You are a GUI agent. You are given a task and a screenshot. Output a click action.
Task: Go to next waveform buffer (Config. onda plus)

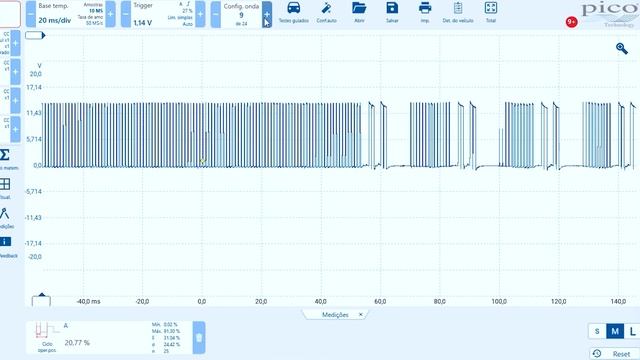(x=267, y=14)
